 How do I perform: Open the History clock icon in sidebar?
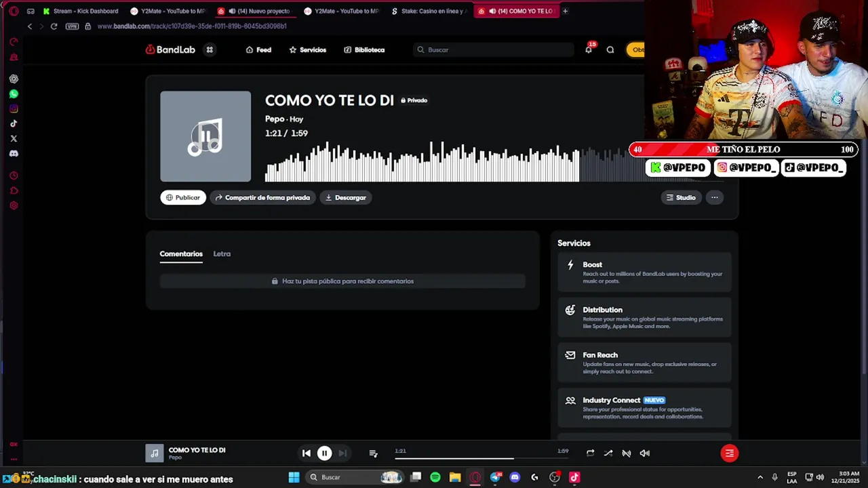pyautogui.click(x=14, y=176)
